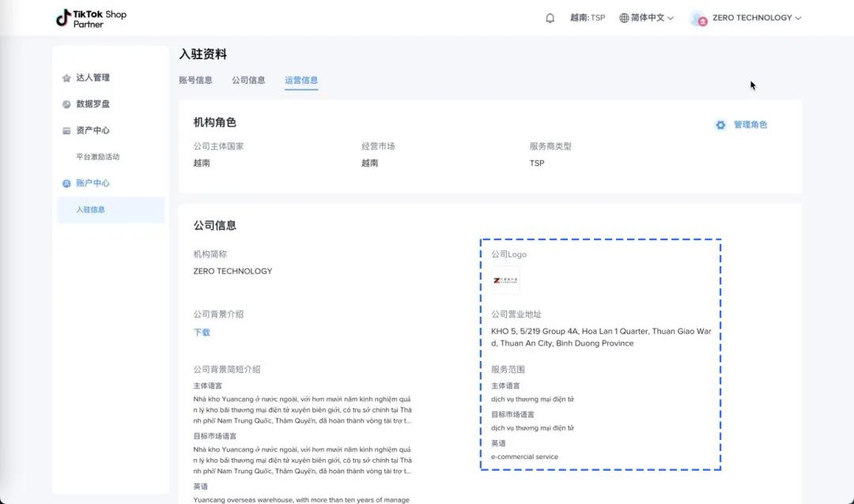This screenshot has width=854, height=504.
Task: Click the user icon beside 账户中心
Action: [66, 183]
